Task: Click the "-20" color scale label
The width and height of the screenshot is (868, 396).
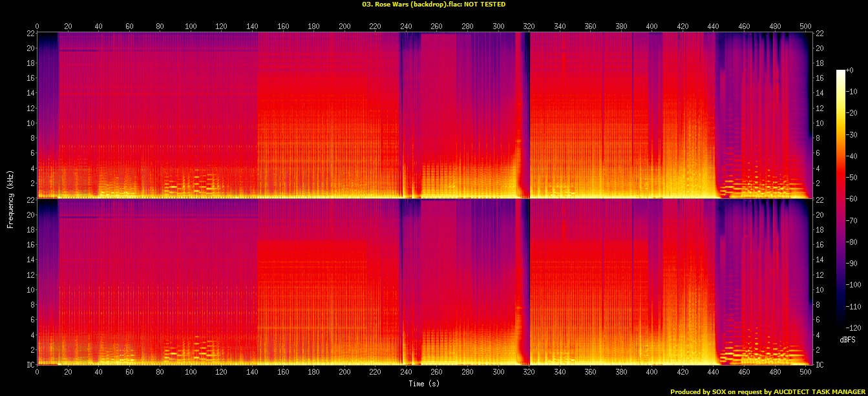Action: (x=851, y=112)
